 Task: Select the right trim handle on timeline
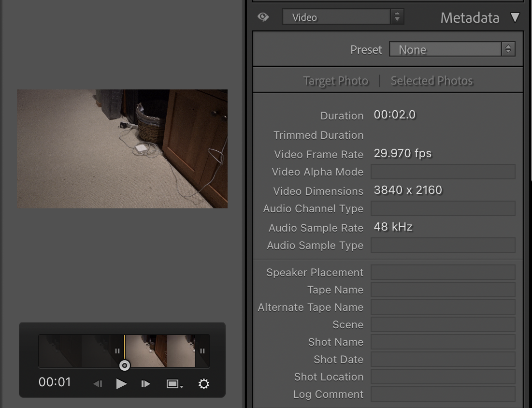click(201, 351)
